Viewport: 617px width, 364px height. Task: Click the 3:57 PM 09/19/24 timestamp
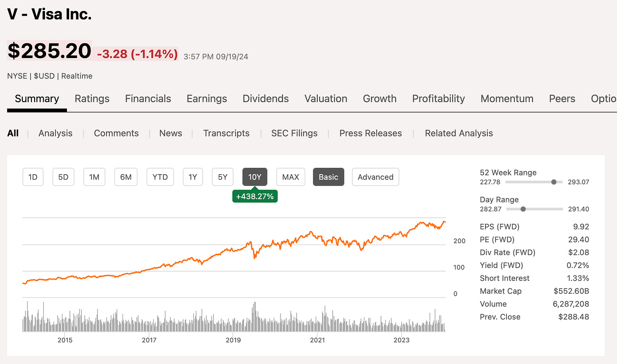[x=216, y=56]
